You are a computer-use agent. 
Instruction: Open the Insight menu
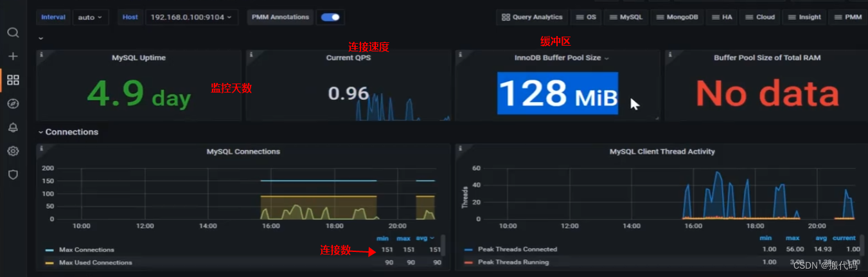pyautogui.click(x=804, y=17)
